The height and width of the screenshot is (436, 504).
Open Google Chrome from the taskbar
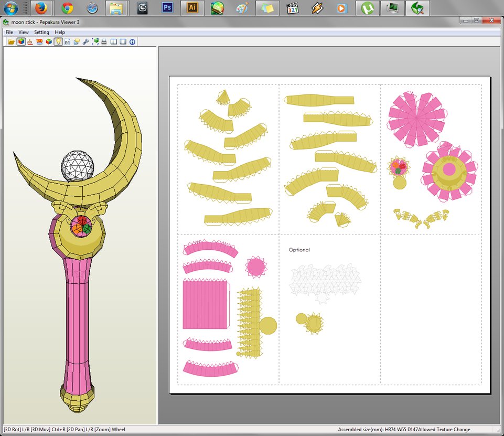67,8
